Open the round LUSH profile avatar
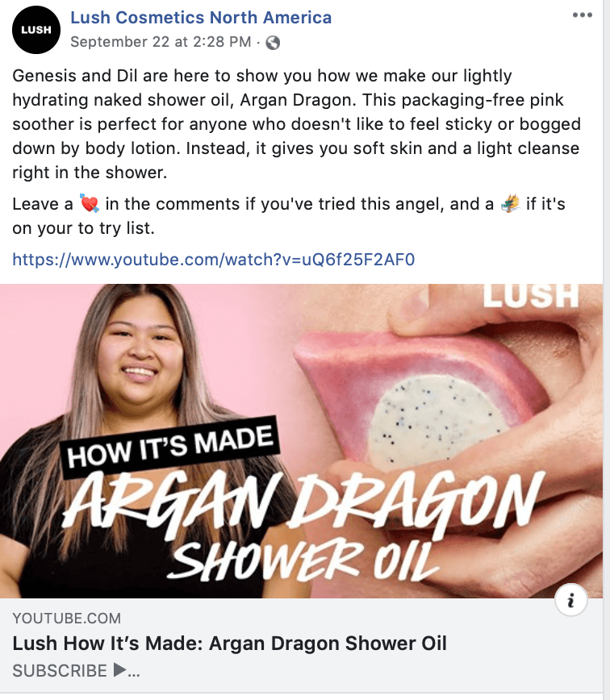 pyautogui.click(x=36, y=30)
